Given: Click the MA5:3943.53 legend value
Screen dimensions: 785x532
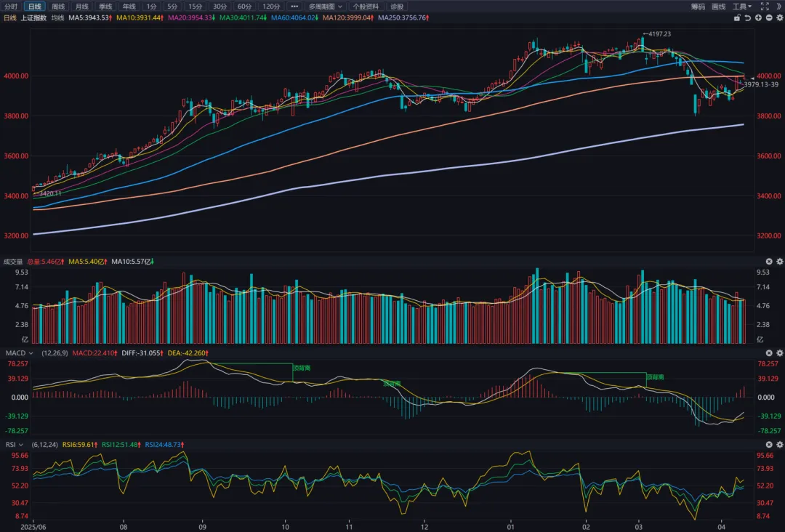Looking at the screenshot, I should (90, 17).
